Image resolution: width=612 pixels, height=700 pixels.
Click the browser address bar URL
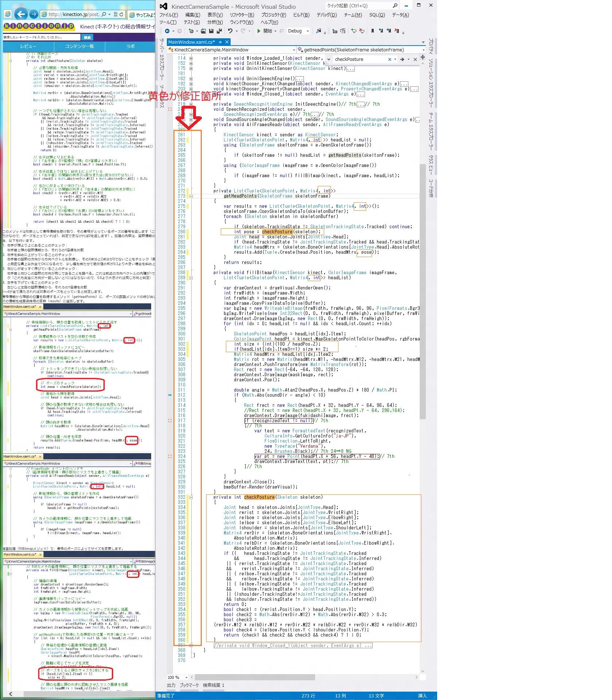click(x=74, y=14)
